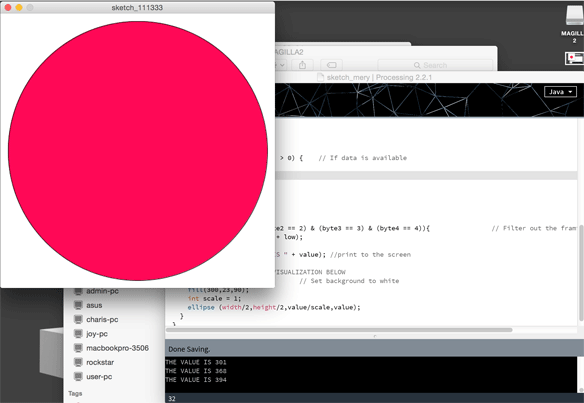Image resolution: width=584 pixels, height=403 pixels.
Task: Click the MAGILLA2 Finder window title
Action: pyautogui.click(x=289, y=52)
